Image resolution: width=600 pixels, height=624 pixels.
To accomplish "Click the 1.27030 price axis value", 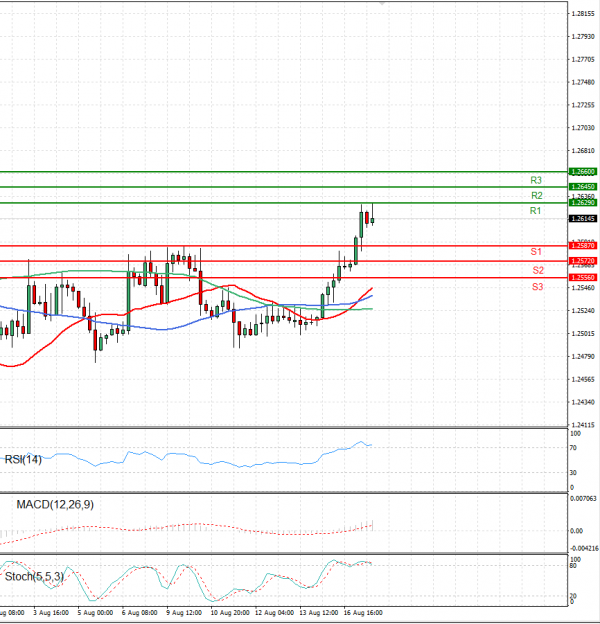I will [x=583, y=128].
